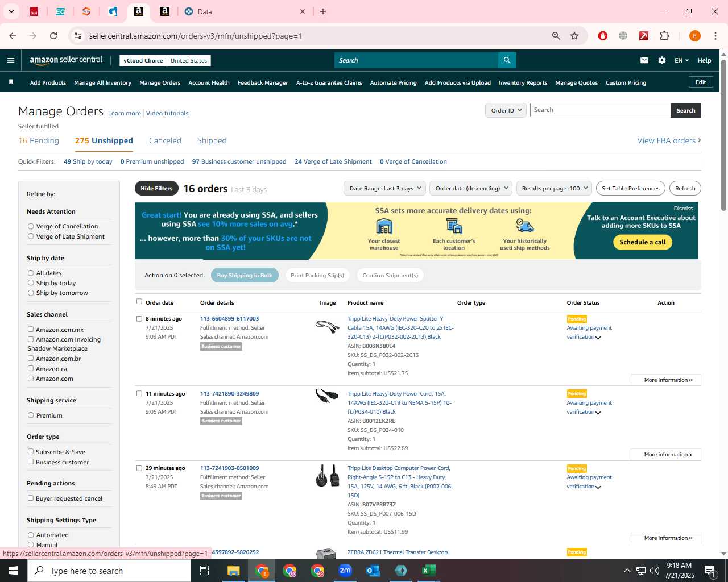
Task: Click the Set Table Preferences button
Action: click(630, 188)
